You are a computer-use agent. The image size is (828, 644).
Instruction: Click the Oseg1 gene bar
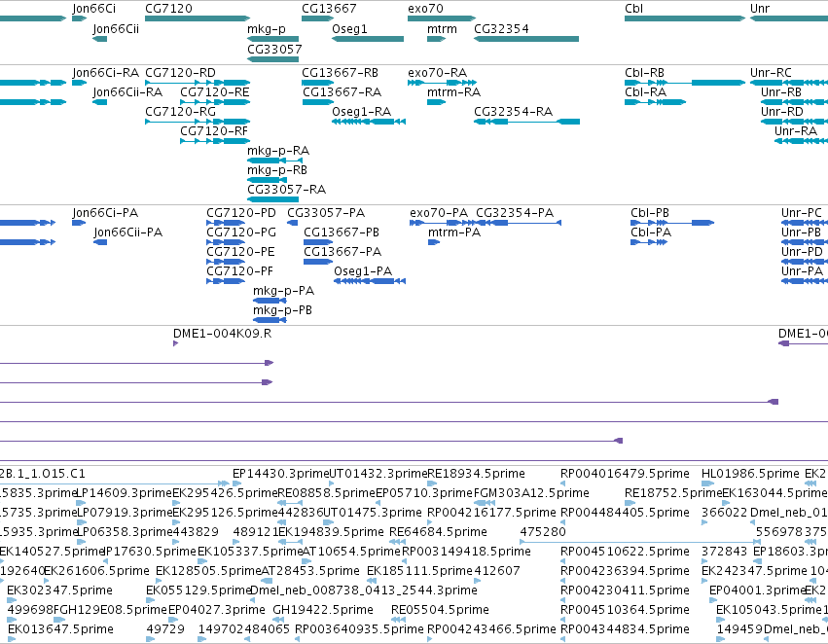tap(368, 39)
